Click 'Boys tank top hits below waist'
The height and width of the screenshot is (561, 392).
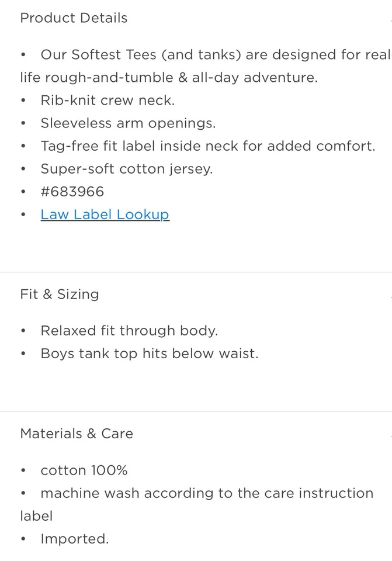[x=149, y=354]
